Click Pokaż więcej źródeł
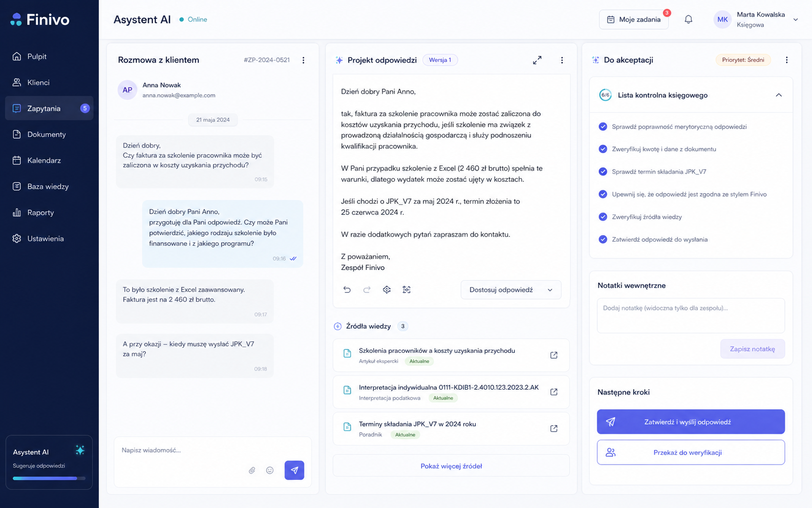 451,466
